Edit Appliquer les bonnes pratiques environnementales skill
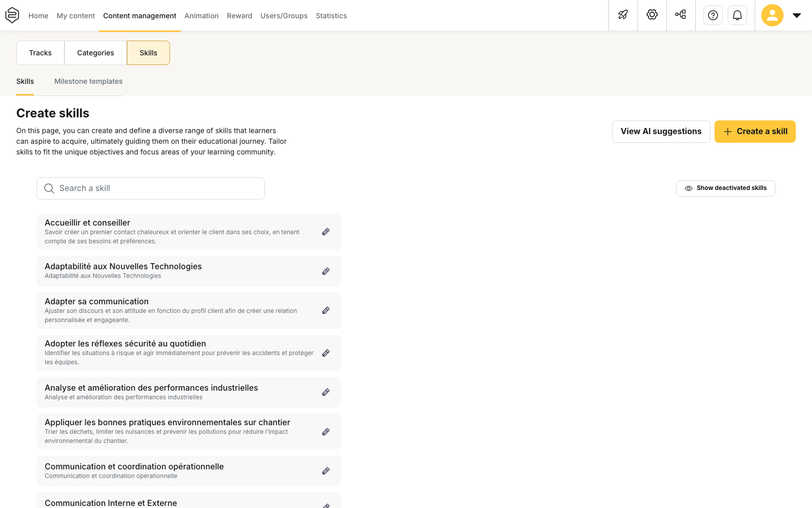Image resolution: width=812 pixels, height=508 pixels. tap(326, 432)
